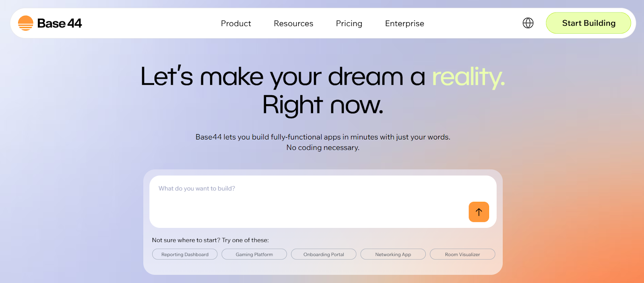Screen dimensions: 644x283
Task: Click the 'Base44 lets you build' description line
Action: tap(323, 137)
